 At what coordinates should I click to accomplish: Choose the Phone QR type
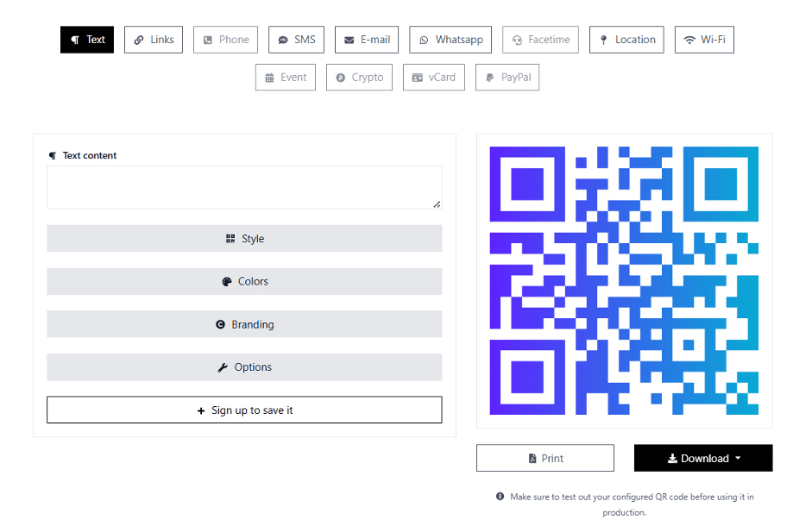pos(225,40)
